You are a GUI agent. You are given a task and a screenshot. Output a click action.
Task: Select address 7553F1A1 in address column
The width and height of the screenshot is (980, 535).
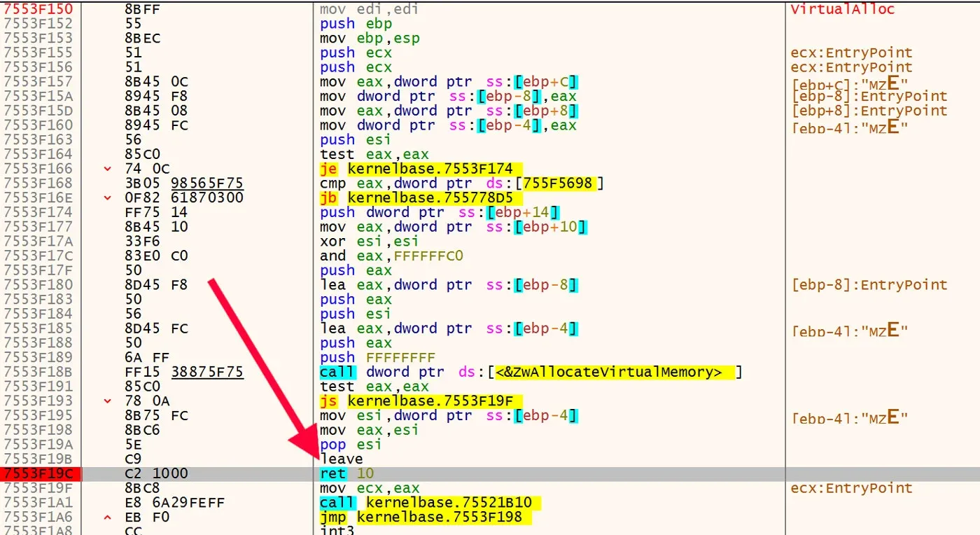coord(38,502)
